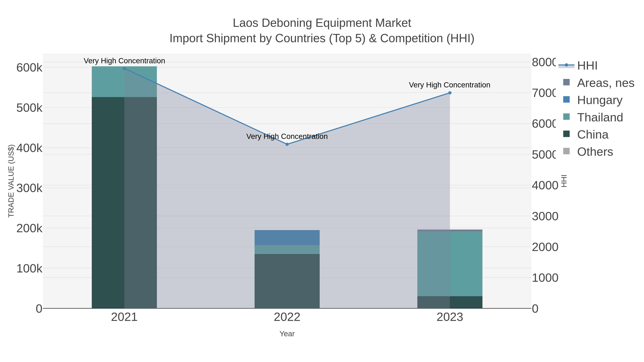Click the Import Shipment by Countries subtitle
This screenshot has height=362, width=644.
pyautogui.click(x=322, y=38)
